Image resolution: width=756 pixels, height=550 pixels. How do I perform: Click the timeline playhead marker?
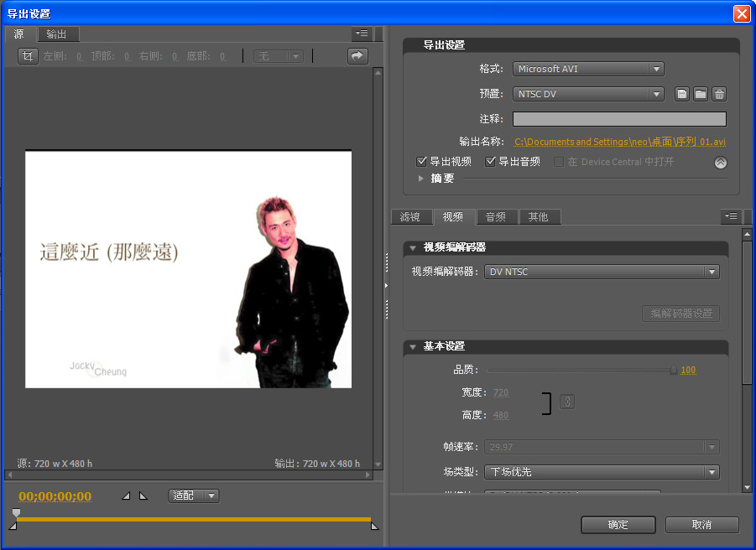pos(17,512)
